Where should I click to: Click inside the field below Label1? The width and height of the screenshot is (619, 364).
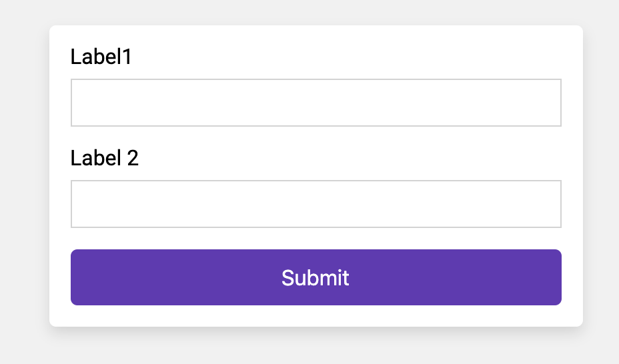[x=316, y=103]
